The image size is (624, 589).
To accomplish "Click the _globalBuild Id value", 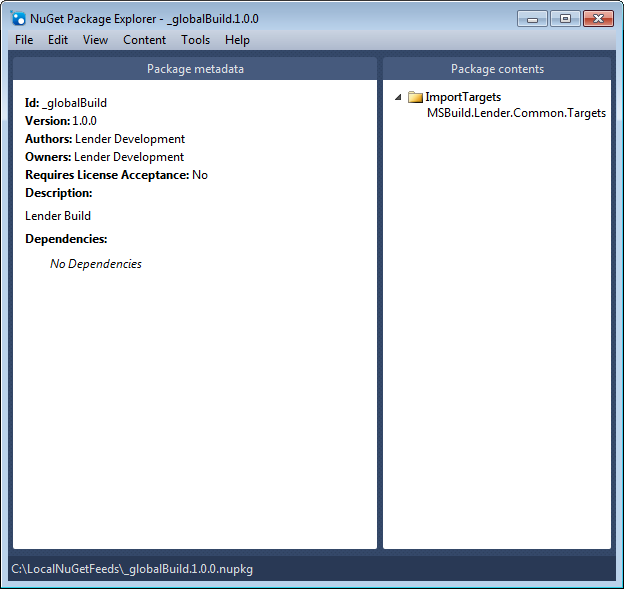I will pyautogui.click(x=75, y=103).
